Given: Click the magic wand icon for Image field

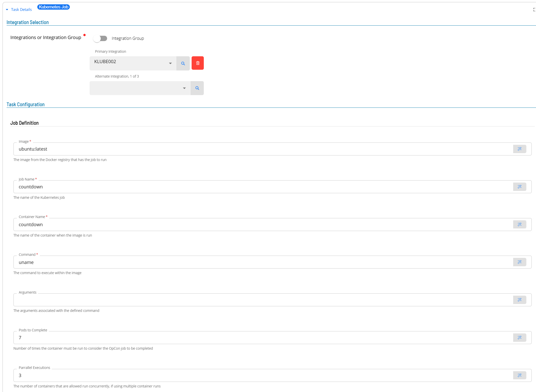Looking at the screenshot, I should click(520, 149).
